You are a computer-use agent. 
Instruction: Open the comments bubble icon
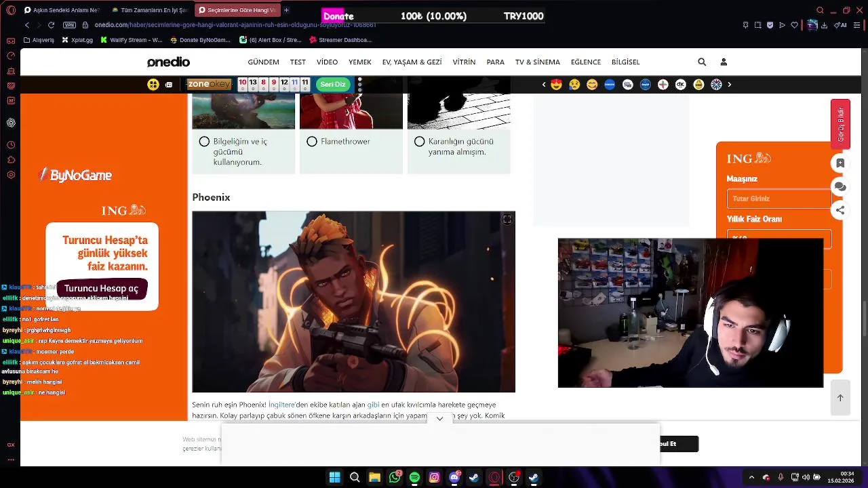840,186
